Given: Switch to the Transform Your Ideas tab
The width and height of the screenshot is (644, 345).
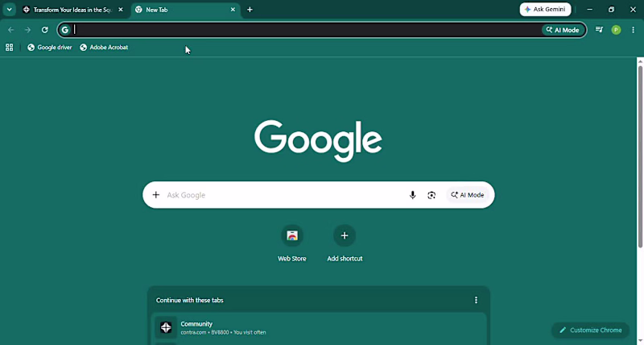Looking at the screenshot, I should coord(73,10).
